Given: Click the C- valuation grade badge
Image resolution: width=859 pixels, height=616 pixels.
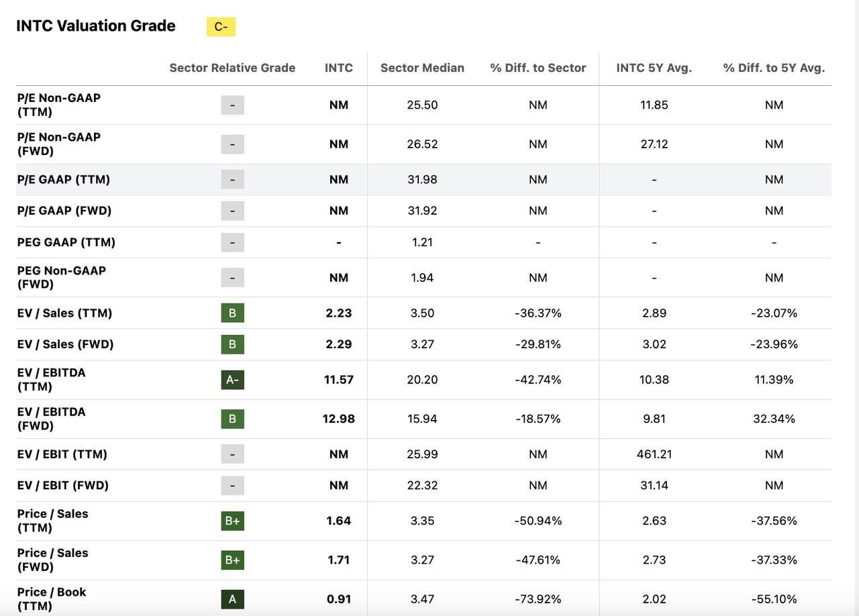Looking at the screenshot, I should 221,27.
